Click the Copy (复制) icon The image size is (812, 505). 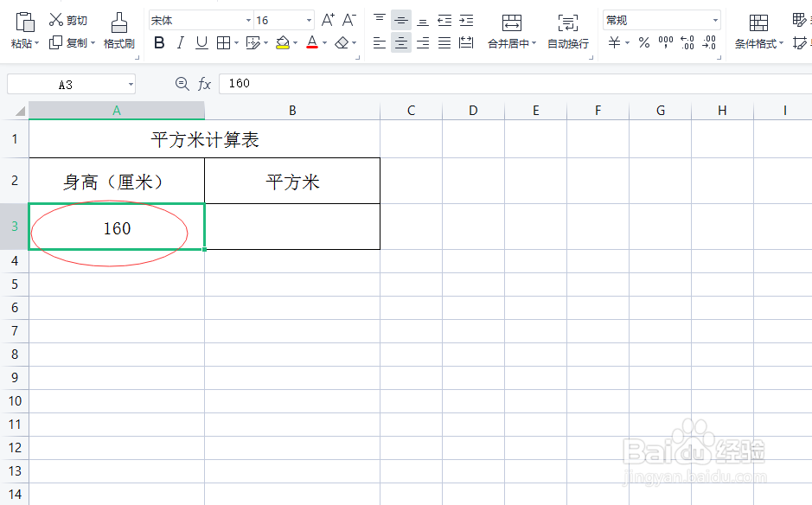click(54, 43)
